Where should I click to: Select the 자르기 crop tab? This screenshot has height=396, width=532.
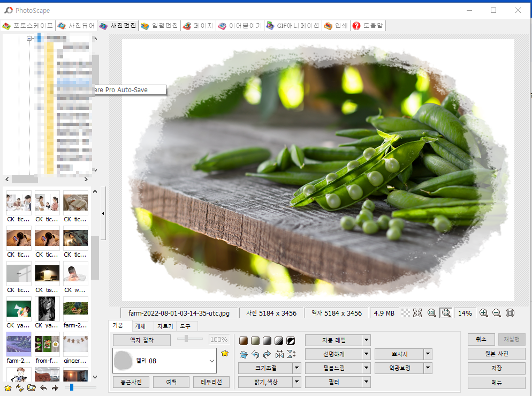click(x=165, y=326)
